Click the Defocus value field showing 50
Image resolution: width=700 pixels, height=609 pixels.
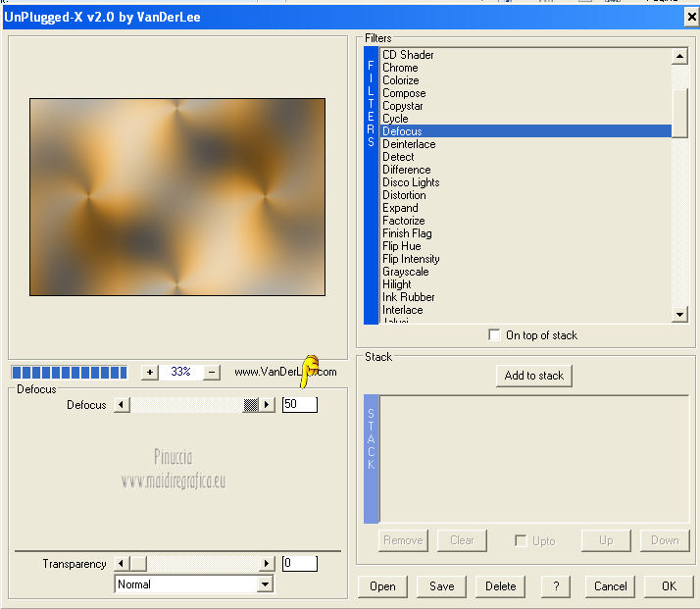coord(300,404)
